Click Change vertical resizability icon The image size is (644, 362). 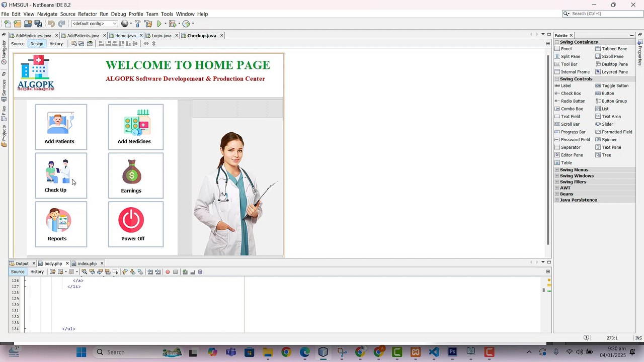tap(154, 44)
